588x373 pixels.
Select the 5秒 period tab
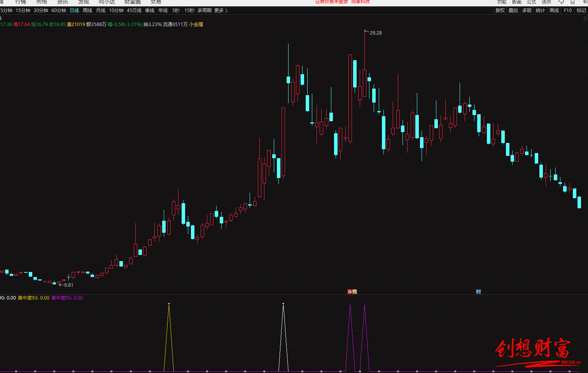(176, 10)
